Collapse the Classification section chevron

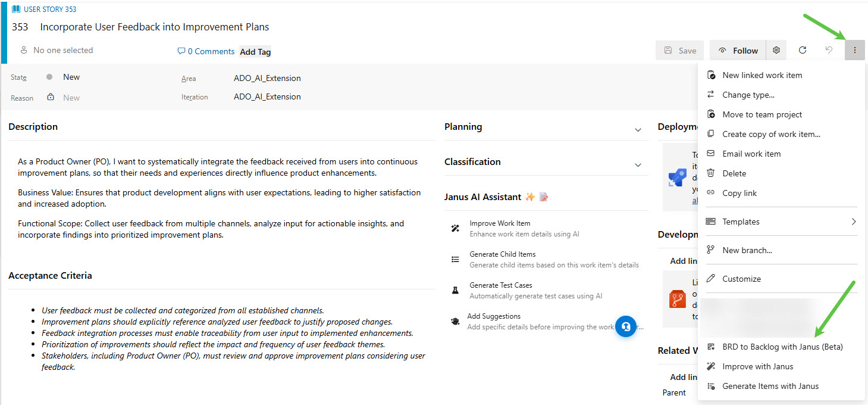point(638,165)
